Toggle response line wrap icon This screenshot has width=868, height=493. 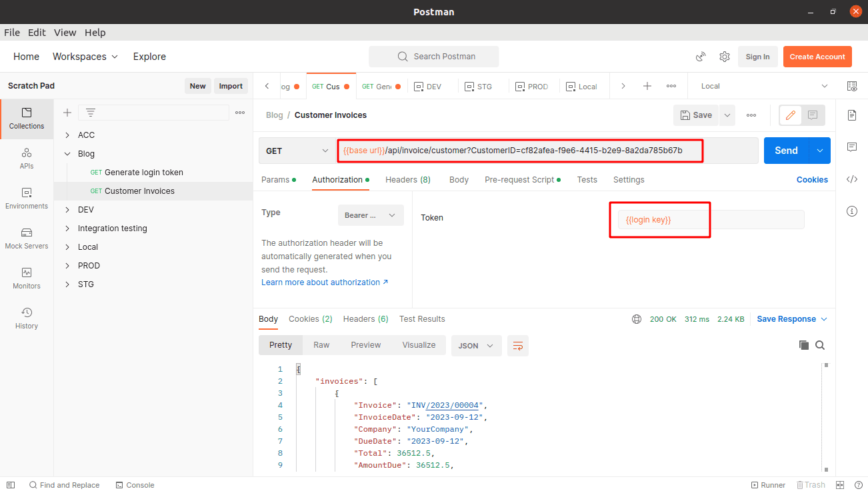pos(518,346)
